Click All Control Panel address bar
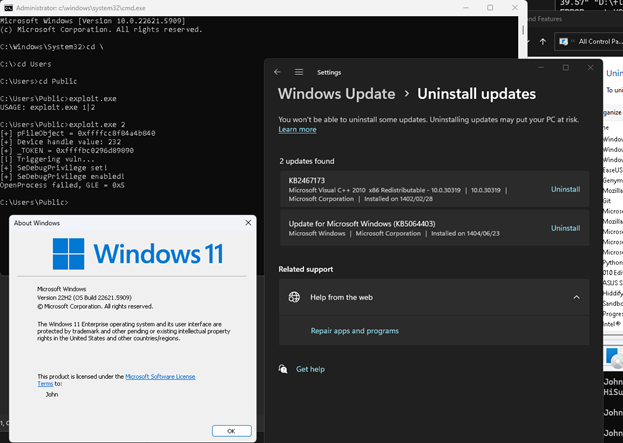This screenshot has height=443, width=623. click(x=589, y=41)
